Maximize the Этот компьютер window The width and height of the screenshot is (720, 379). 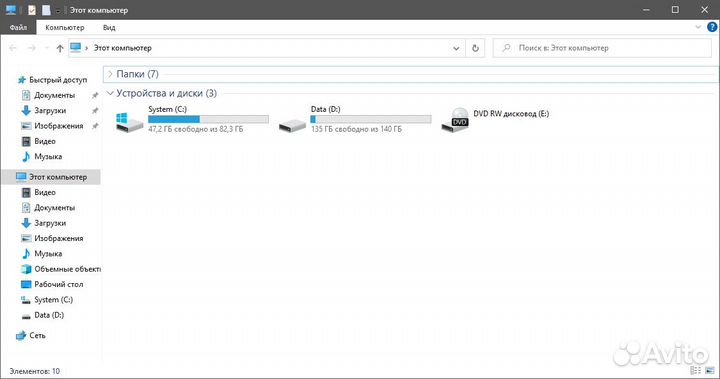(675, 10)
